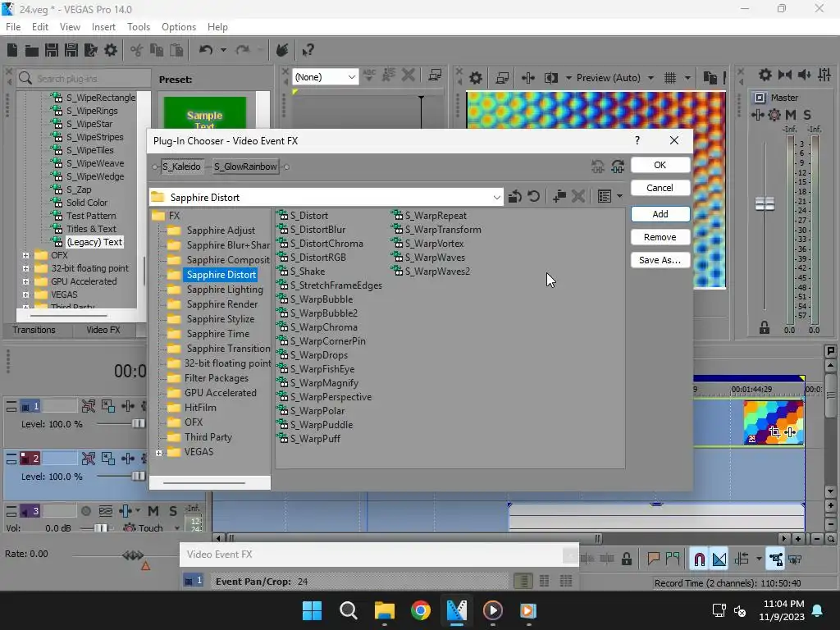840x630 pixels.
Task: Click Save As... button
Action: (660, 260)
